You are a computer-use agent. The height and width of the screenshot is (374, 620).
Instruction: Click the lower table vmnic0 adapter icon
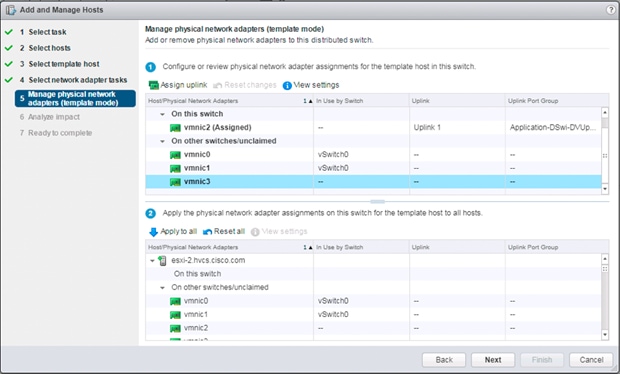[x=175, y=301]
